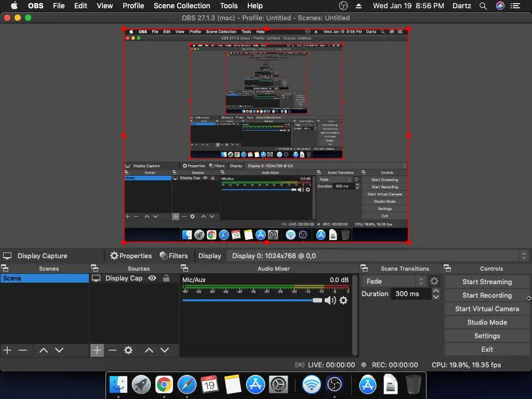The height and width of the screenshot is (399, 532).
Task: Click the preview canvas thumbnail
Action: 267,136
